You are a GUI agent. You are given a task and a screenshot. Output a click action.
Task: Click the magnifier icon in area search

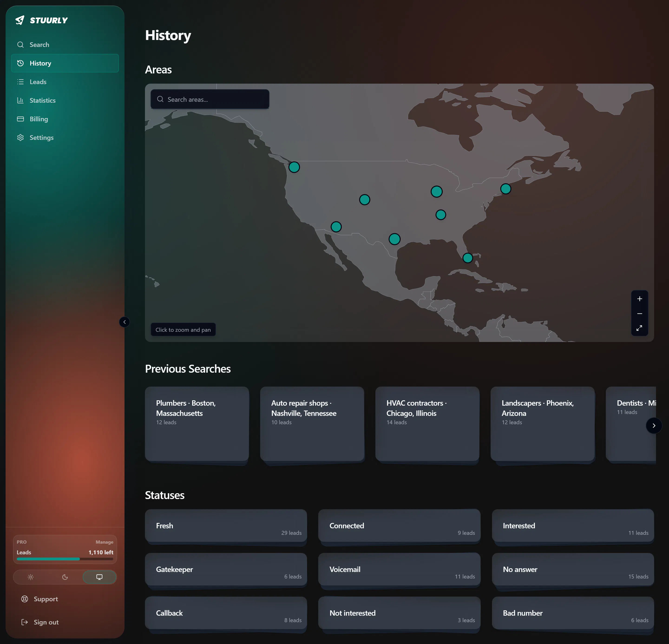click(160, 99)
